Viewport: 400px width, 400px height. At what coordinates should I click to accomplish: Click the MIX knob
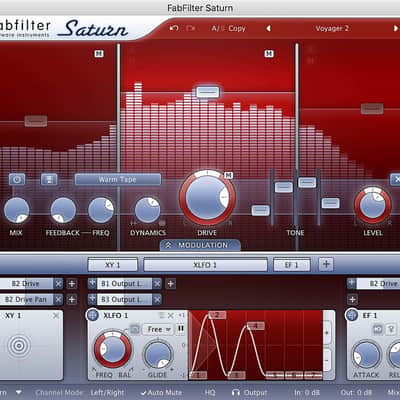point(16,210)
